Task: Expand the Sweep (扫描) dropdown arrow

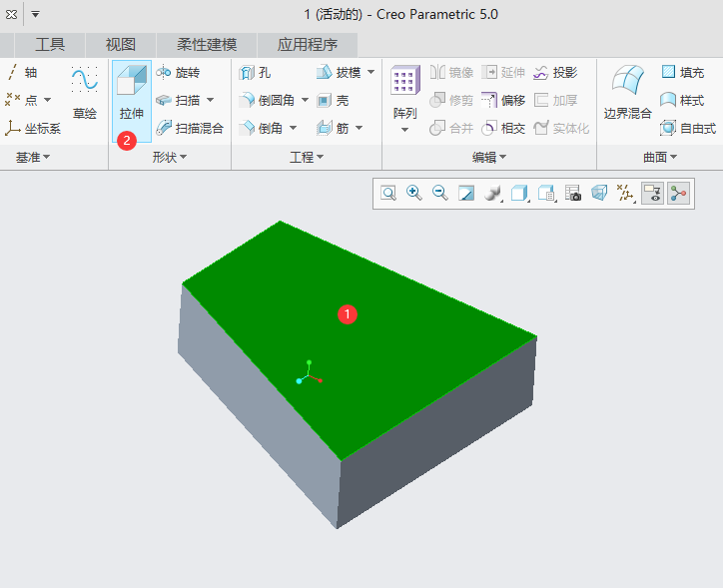Action: click(211, 100)
